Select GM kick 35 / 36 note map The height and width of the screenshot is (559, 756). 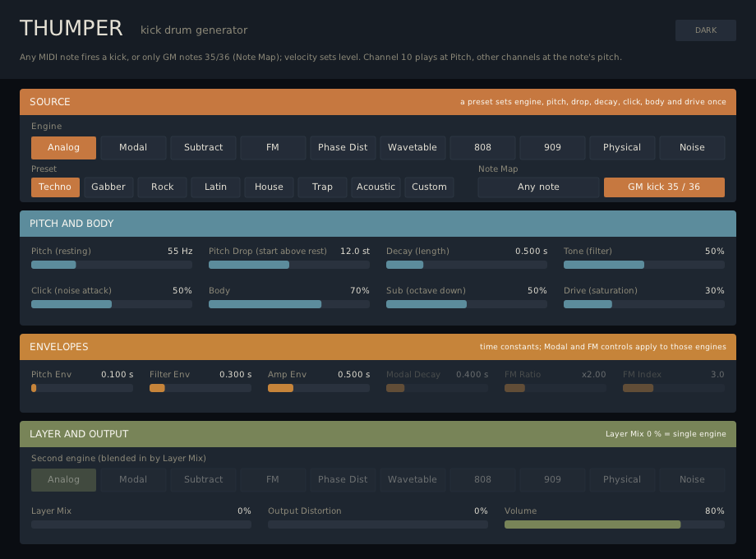click(664, 187)
